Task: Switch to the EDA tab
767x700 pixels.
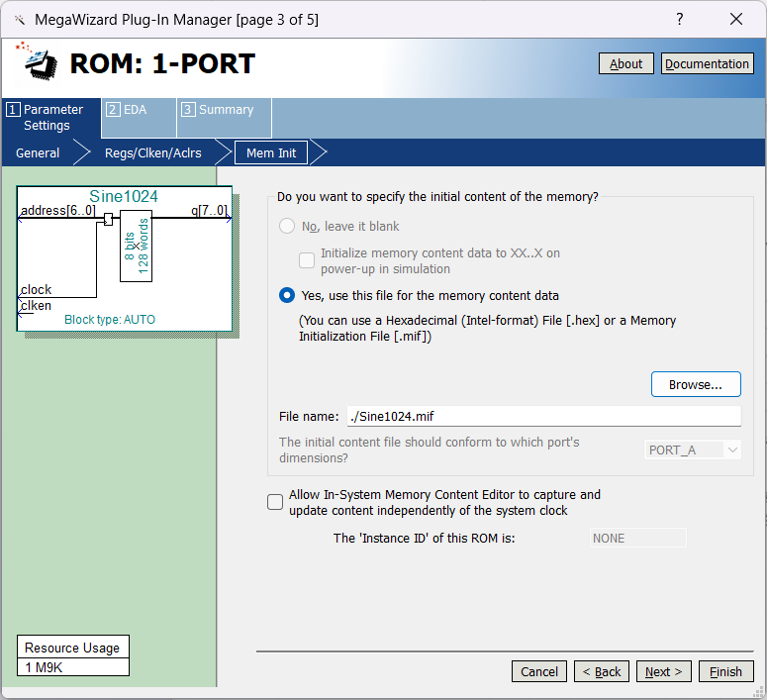Action: 139,118
